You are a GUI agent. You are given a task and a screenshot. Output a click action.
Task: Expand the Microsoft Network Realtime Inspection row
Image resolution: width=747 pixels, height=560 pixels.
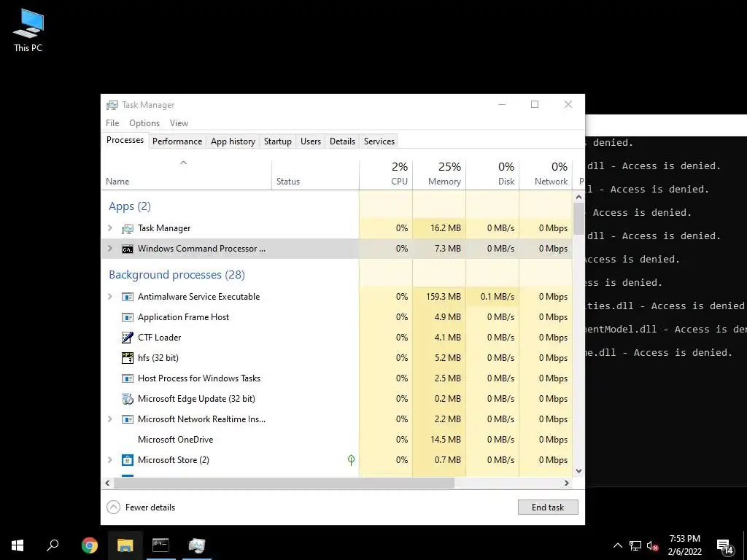110,419
